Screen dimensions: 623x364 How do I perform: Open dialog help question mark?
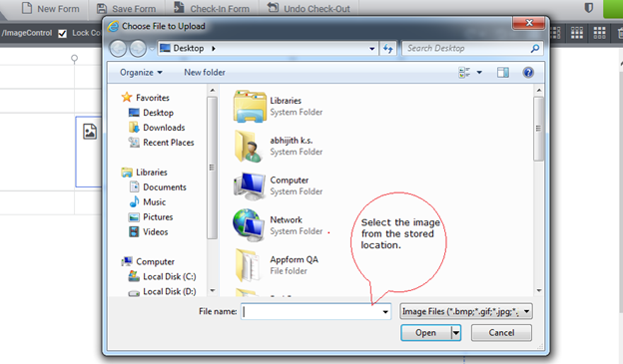click(528, 72)
